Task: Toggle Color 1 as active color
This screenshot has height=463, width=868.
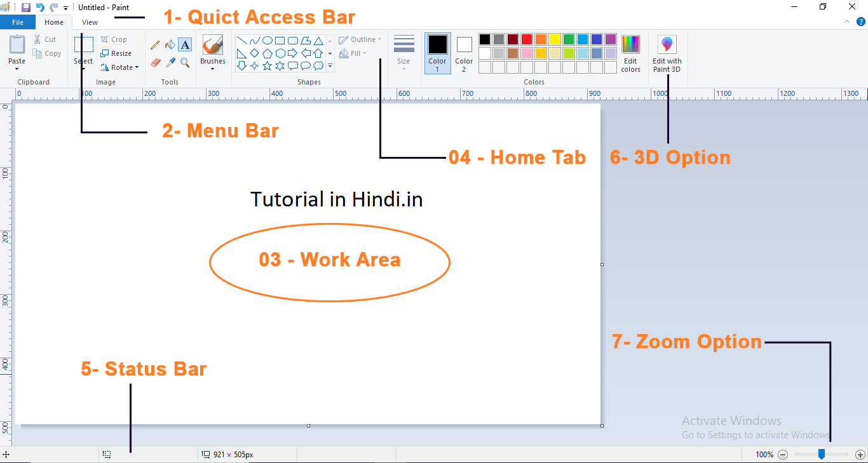Action: click(x=437, y=53)
